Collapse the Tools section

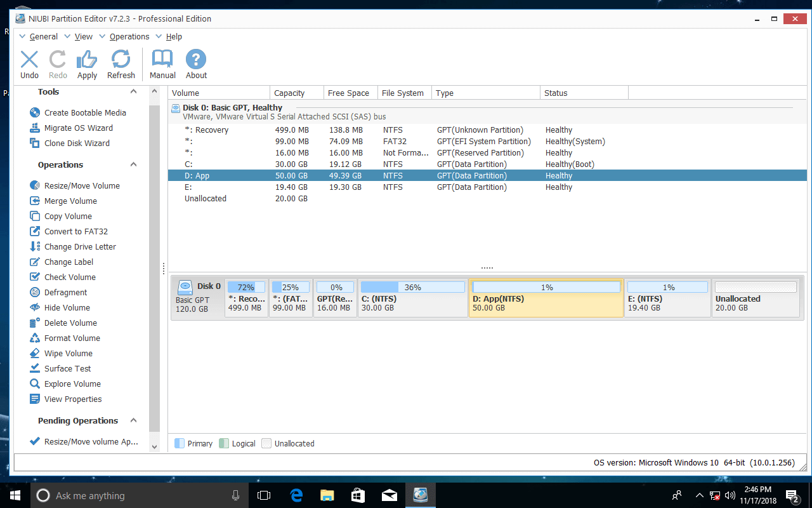(x=133, y=92)
